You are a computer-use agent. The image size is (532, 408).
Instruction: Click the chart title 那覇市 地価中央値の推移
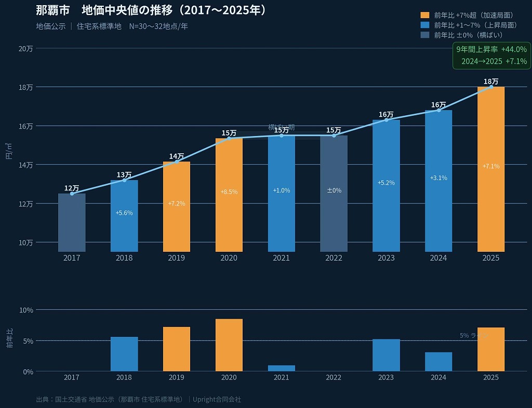point(151,10)
